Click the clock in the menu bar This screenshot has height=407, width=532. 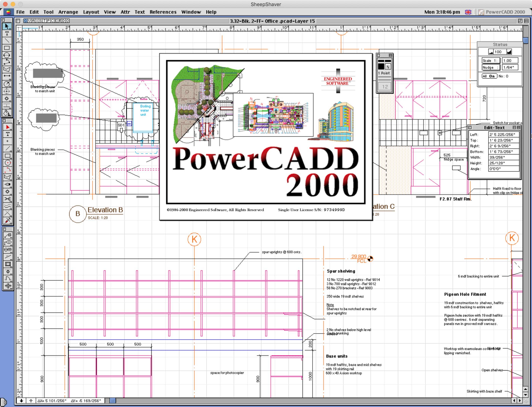coord(442,12)
